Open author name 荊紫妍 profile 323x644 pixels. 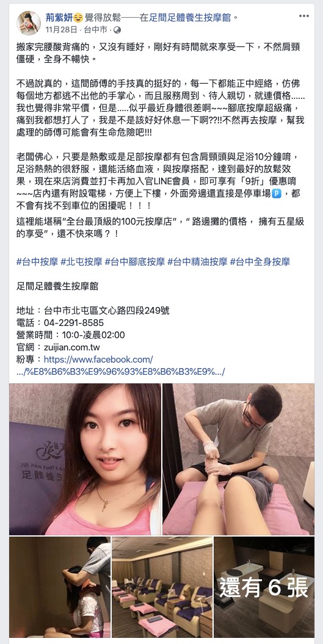click(x=59, y=18)
